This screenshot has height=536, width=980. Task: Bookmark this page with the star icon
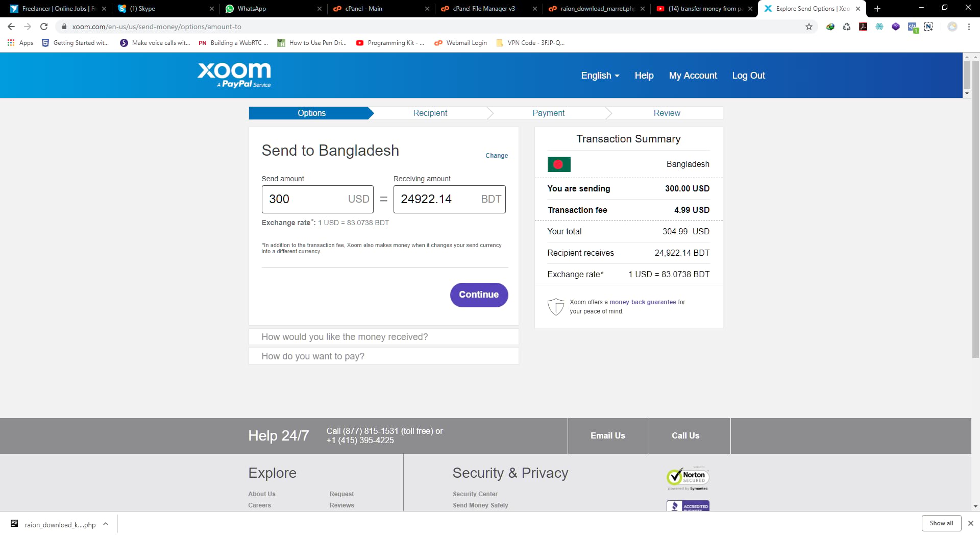pyautogui.click(x=809, y=27)
